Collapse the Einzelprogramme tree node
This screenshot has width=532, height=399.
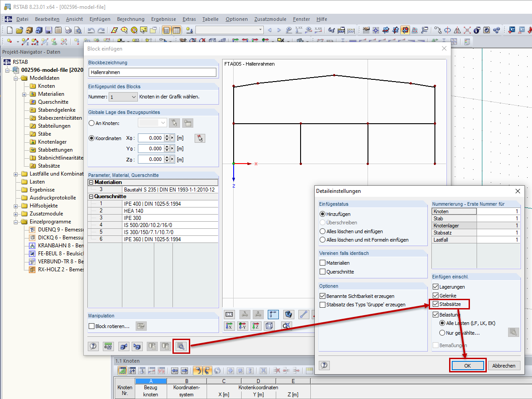[16, 222]
